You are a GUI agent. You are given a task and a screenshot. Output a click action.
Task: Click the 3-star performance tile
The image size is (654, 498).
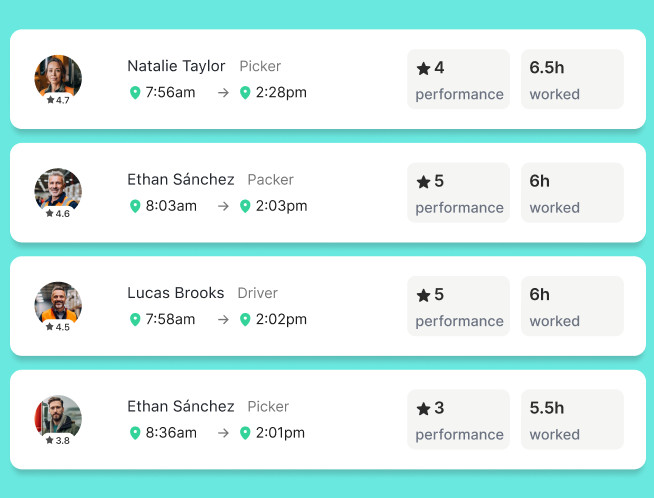(x=458, y=419)
